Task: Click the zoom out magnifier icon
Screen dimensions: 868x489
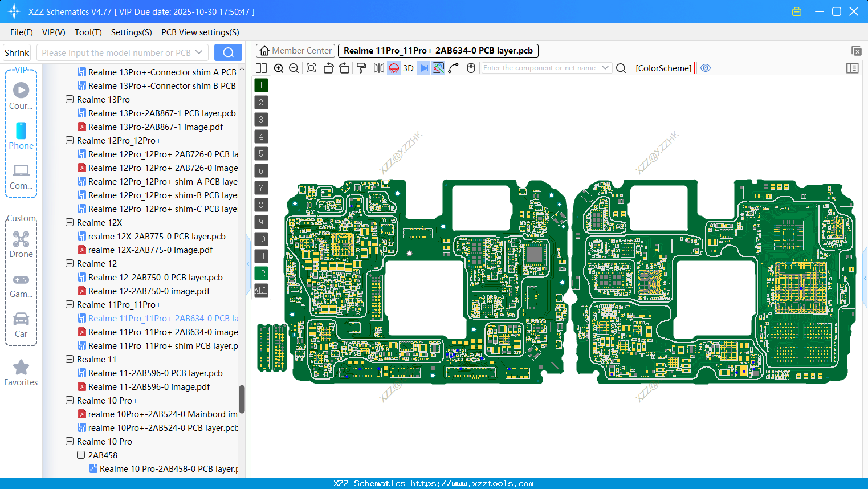Action: tap(294, 68)
